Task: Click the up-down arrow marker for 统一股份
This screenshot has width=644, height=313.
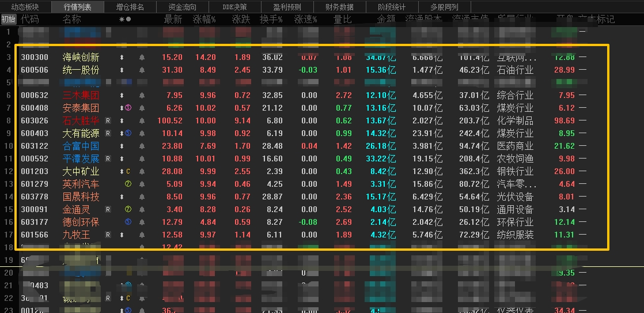Action: tap(122, 70)
